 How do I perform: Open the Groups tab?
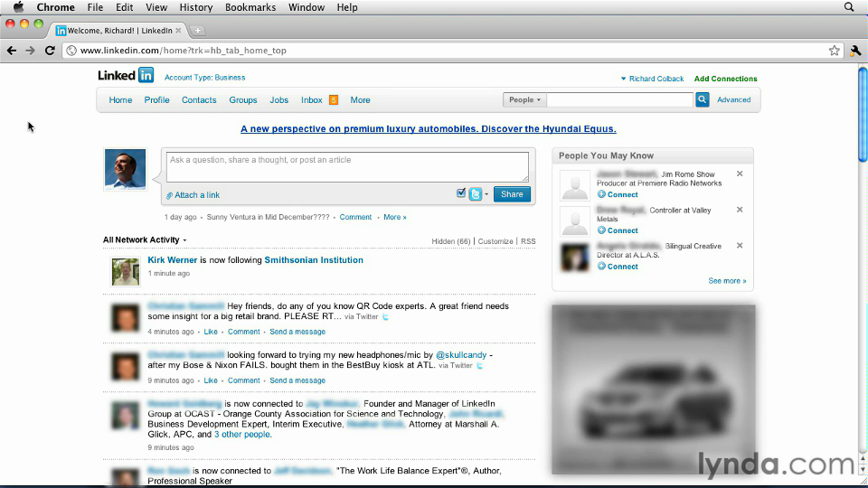pyautogui.click(x=243, y=100)
